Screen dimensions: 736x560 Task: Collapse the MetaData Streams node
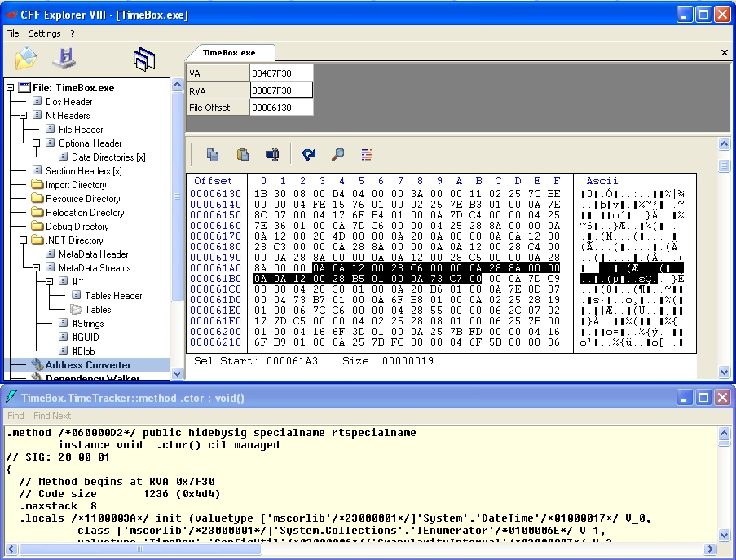tap(37, 268)
